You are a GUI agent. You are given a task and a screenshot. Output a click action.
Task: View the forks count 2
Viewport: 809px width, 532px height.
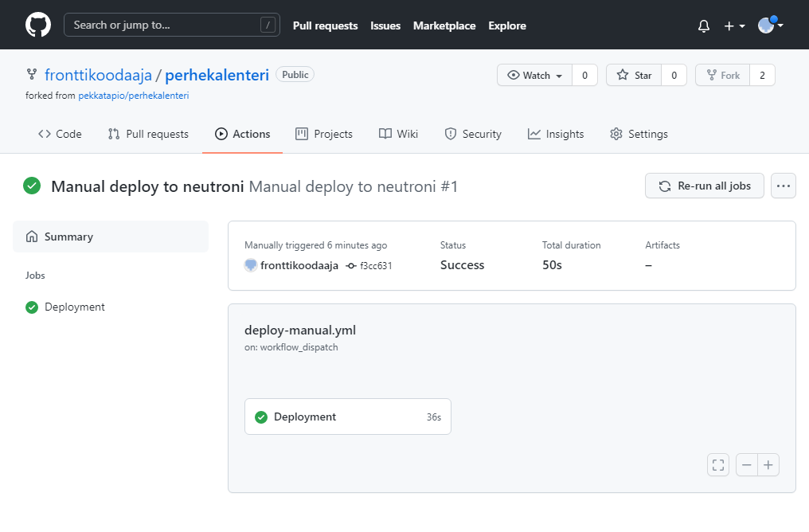tap(762, 76)
